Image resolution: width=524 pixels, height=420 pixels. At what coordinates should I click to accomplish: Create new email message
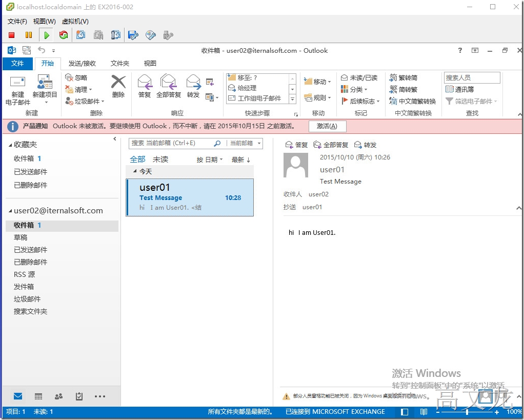point(18,90)
